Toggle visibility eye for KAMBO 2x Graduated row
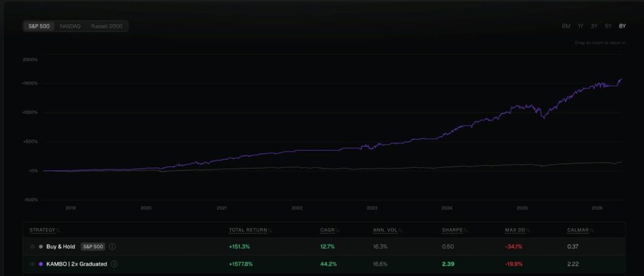This screenshot has height=276, width=644. [x=33, y=264]
